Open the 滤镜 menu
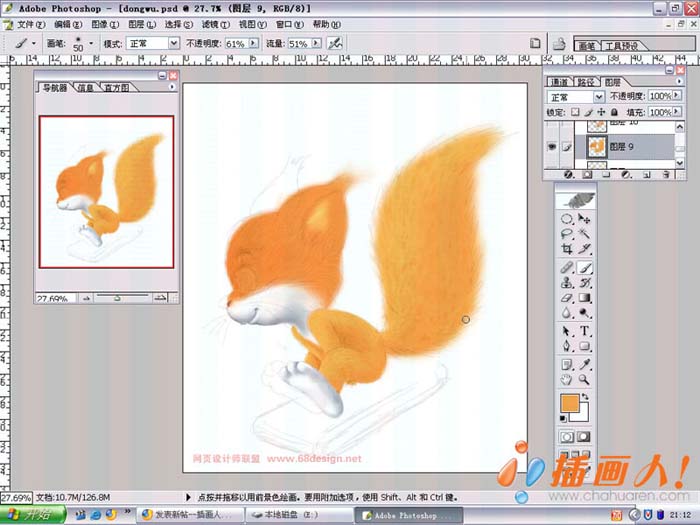 pyautogui.click(x=216, y=25)
